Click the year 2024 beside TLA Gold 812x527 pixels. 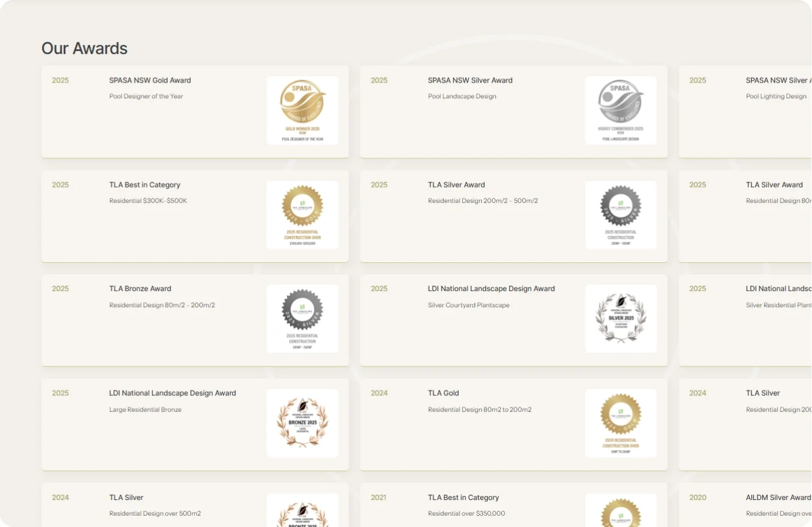click(x=379, y=393)
